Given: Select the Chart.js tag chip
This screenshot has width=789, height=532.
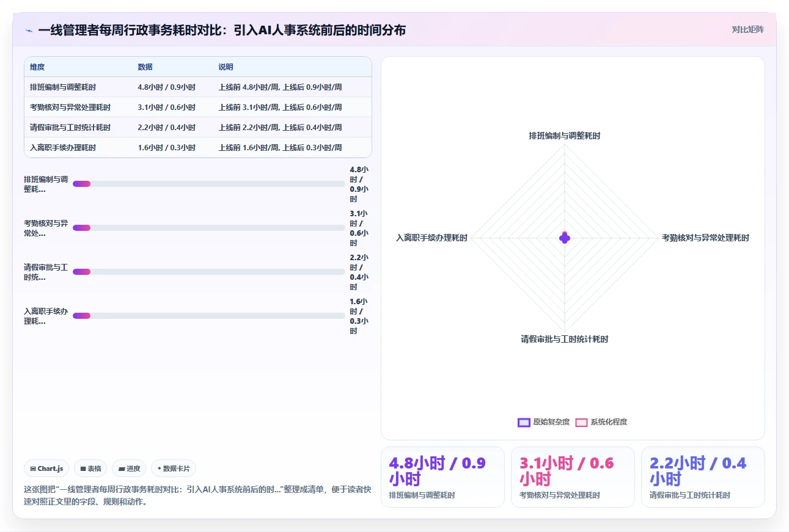Looking at the screenshot, I should pyautogui.click(x=47, y=468).
